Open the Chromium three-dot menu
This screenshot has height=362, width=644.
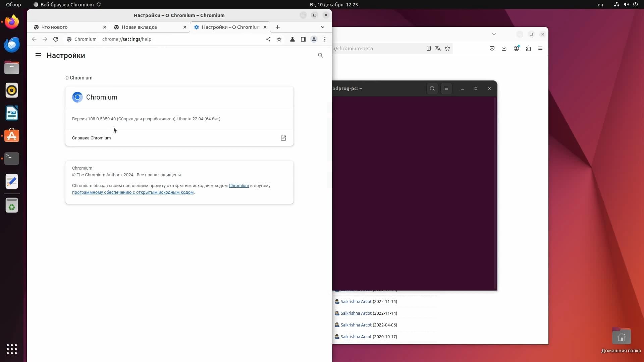pyautogui.click(x=325, y=39)
